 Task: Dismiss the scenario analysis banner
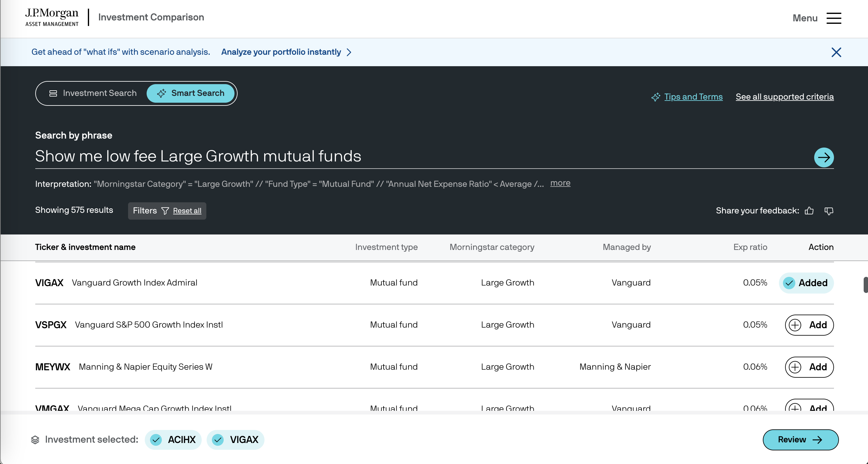[x=836, y=52]
